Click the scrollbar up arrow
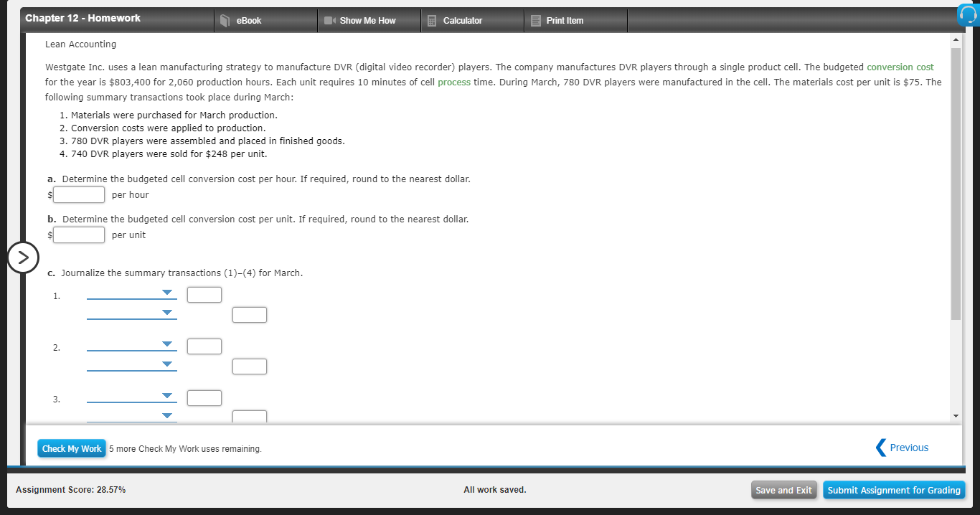The image size is (980, 515). (955, 39)
